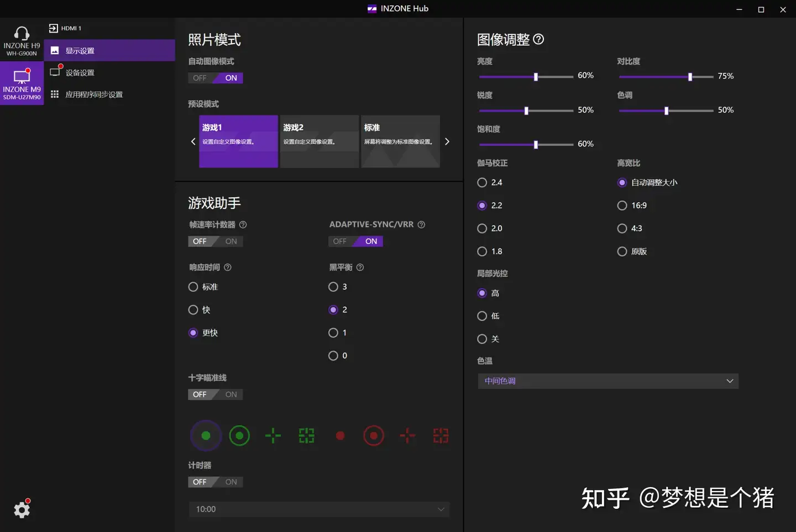Open the 色温 dropdown

608,381
